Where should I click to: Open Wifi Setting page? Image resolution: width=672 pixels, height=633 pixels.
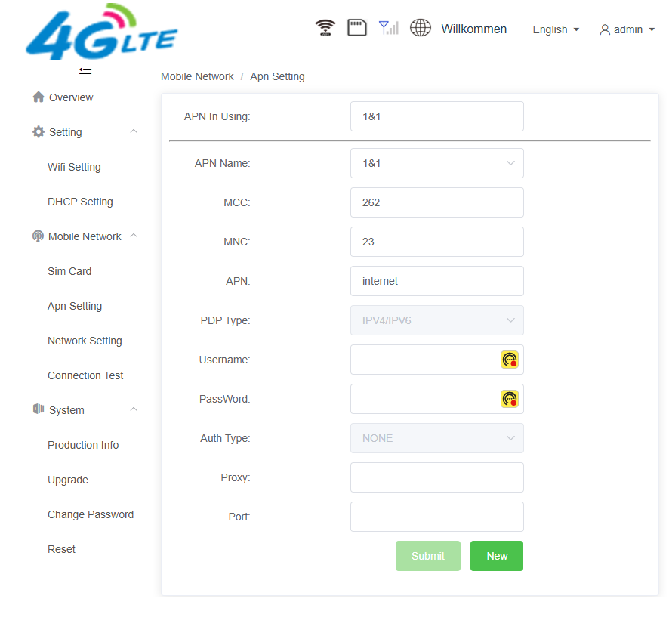74,167
